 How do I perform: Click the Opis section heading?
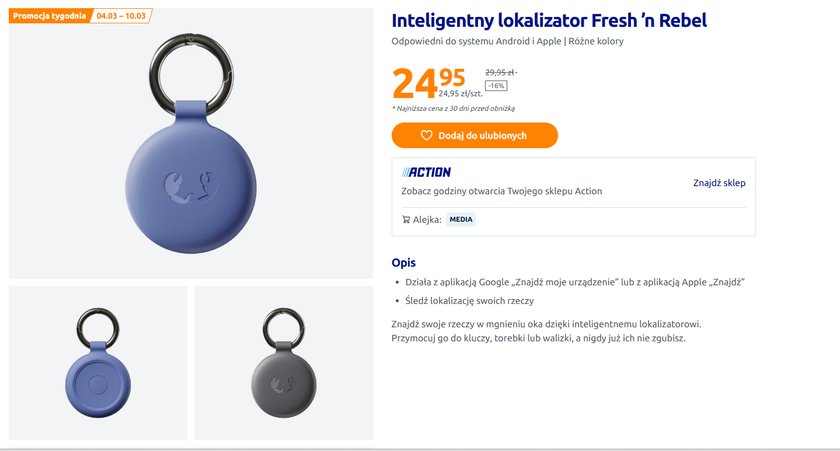point(403,262)
